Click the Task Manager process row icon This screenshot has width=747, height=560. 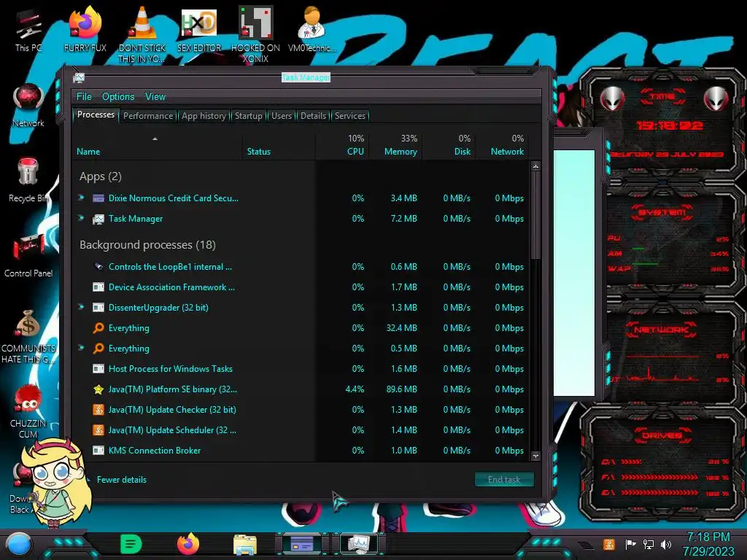point(98,219)
